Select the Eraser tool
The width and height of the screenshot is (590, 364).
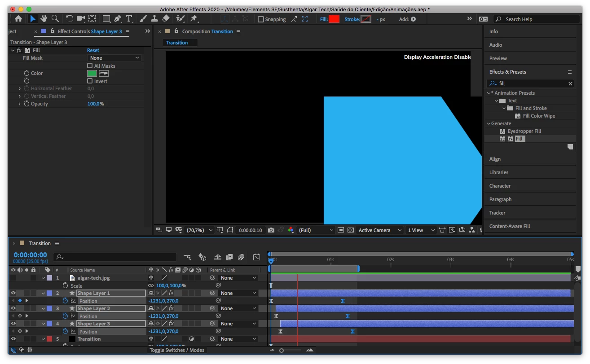pos(166,19)
